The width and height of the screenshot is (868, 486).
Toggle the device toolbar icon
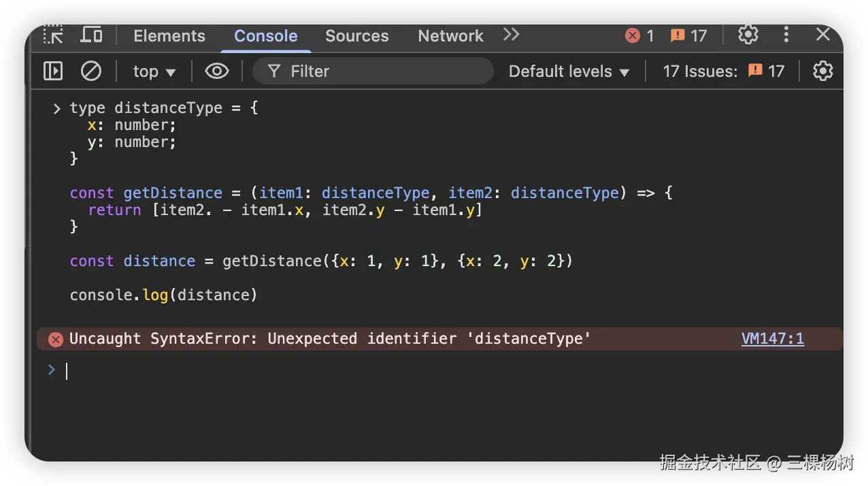click(91, 35)
